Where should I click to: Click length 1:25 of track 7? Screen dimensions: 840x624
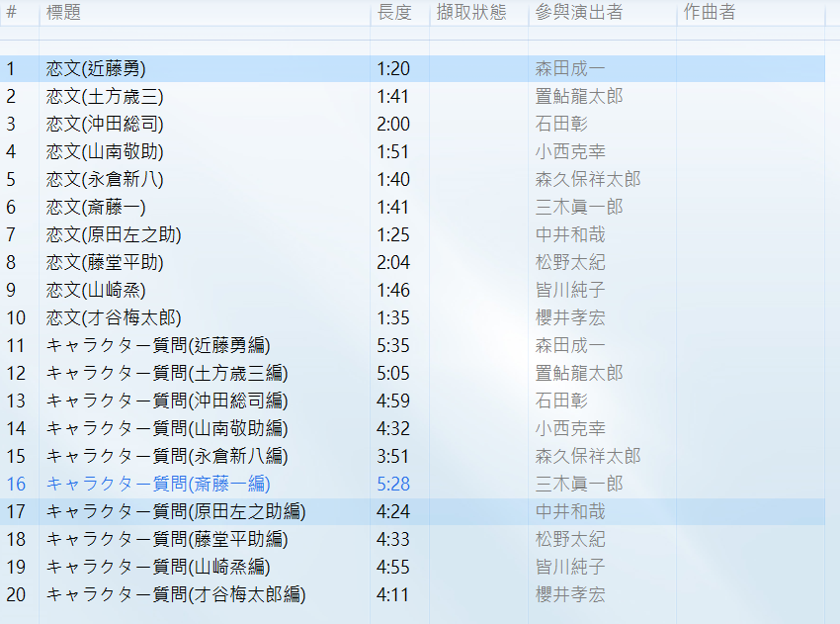click(x=393, y=234)
